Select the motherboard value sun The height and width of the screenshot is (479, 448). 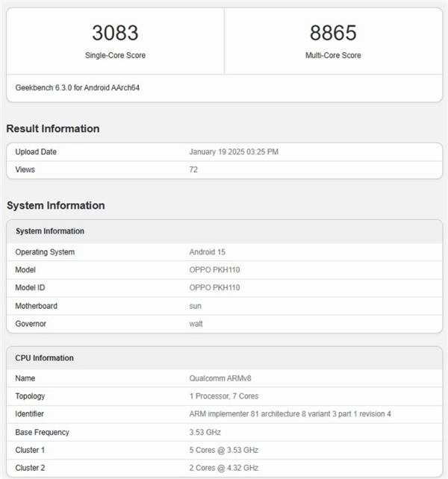(x=196, y=306)
